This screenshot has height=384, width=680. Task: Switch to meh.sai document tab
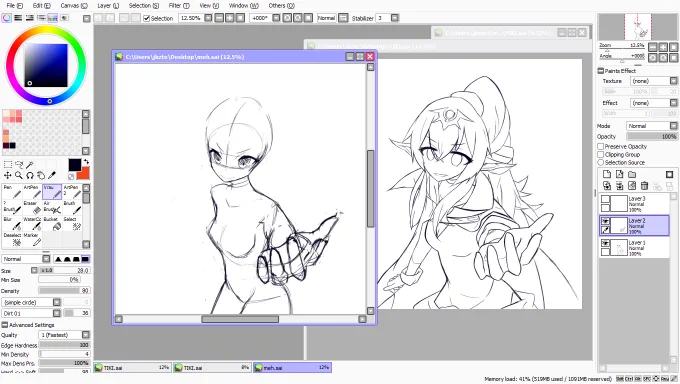tap(292, 368)
